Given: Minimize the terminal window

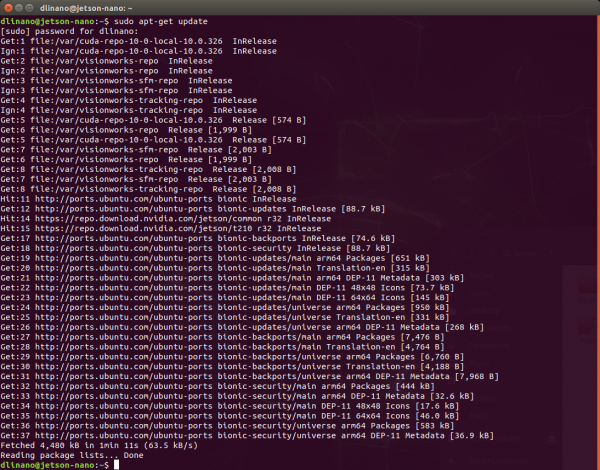Looking at the screenshot, I should tap(18, 8).
